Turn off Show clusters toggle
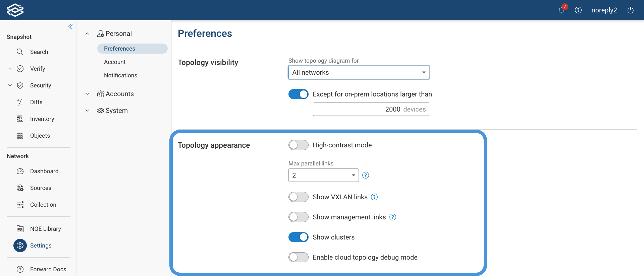 coord(299,237)
